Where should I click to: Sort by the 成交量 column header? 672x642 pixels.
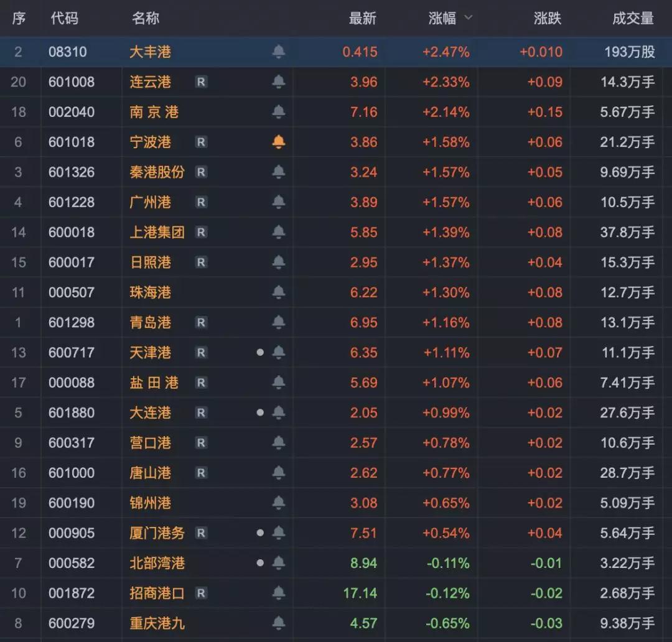tap(633, 19)
